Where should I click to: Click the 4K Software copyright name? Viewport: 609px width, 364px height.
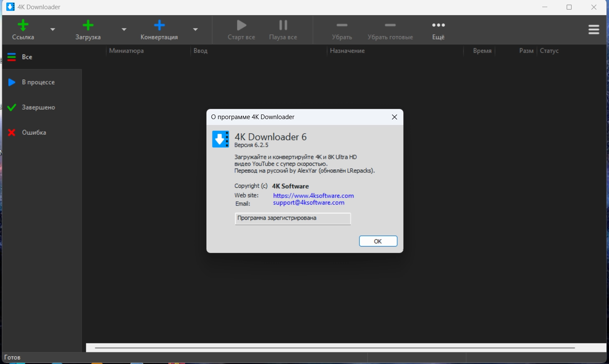[290, 186]
